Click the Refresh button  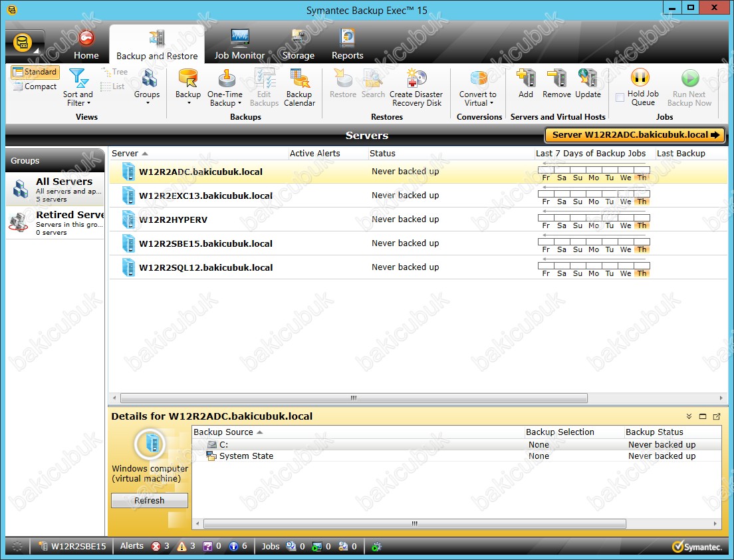(x=150, y=500)
